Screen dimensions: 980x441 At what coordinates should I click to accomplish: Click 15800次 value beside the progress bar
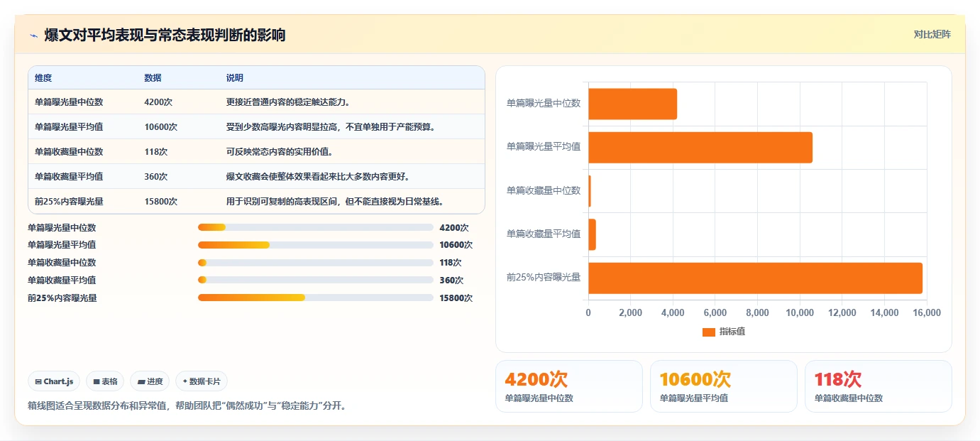[x=456, y=298]
